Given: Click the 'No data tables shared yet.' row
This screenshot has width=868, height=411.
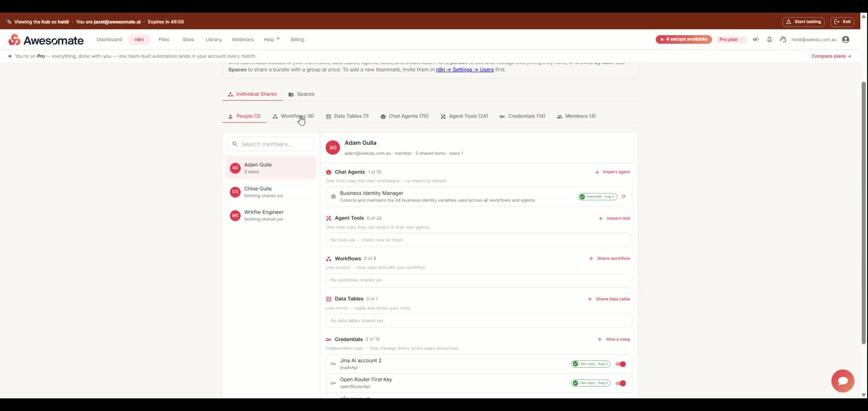Looking at the screenshot, I should (479, 321).
